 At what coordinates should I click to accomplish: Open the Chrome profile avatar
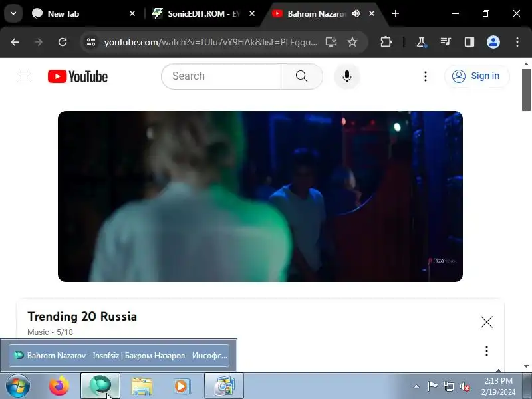tap(493, 42)
